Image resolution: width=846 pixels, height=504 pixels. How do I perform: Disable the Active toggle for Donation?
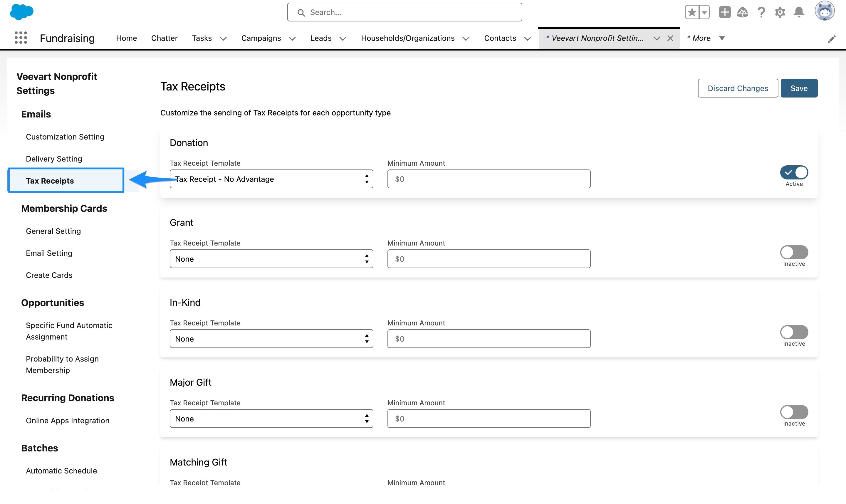794,172
